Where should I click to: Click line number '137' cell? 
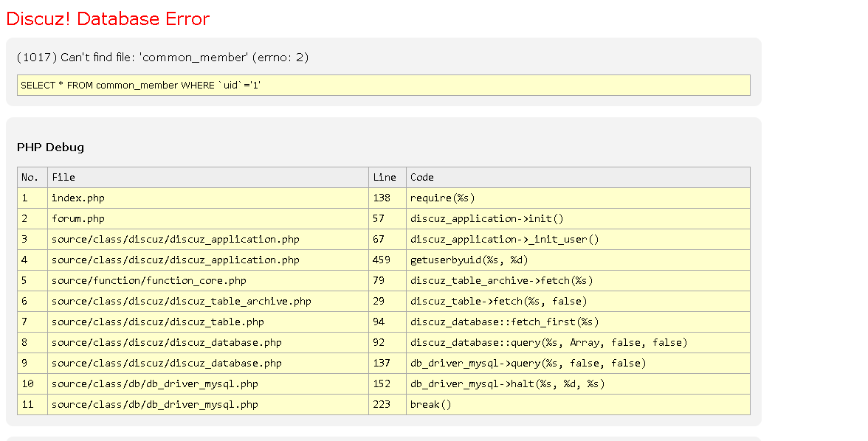387,363
